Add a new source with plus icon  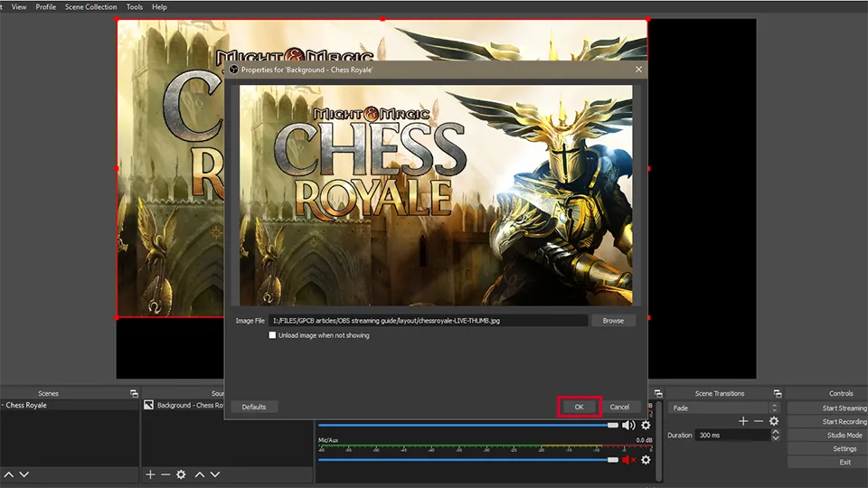[x=150, y=474]
